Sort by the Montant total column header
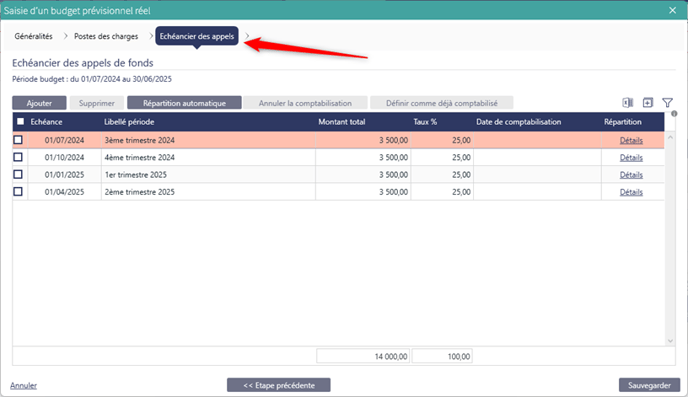The image size is (688, 397). coord(342,122)
